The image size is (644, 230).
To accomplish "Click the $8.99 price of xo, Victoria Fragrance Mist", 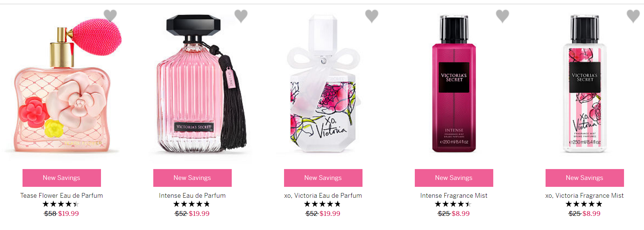I will (x=591, y=214).
